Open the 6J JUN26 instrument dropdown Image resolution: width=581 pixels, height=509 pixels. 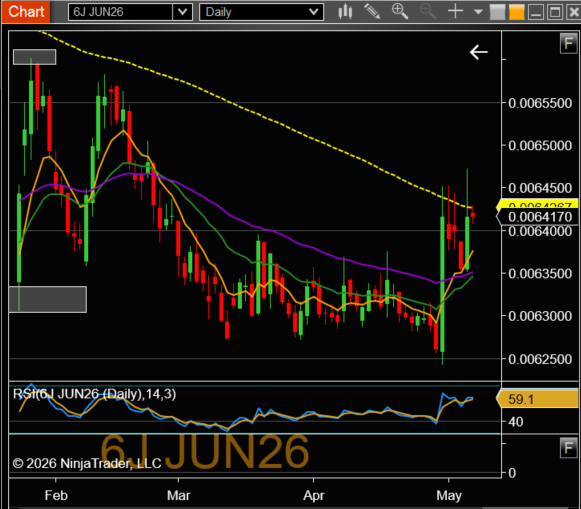pyautogui.click(x=130, y=12)
